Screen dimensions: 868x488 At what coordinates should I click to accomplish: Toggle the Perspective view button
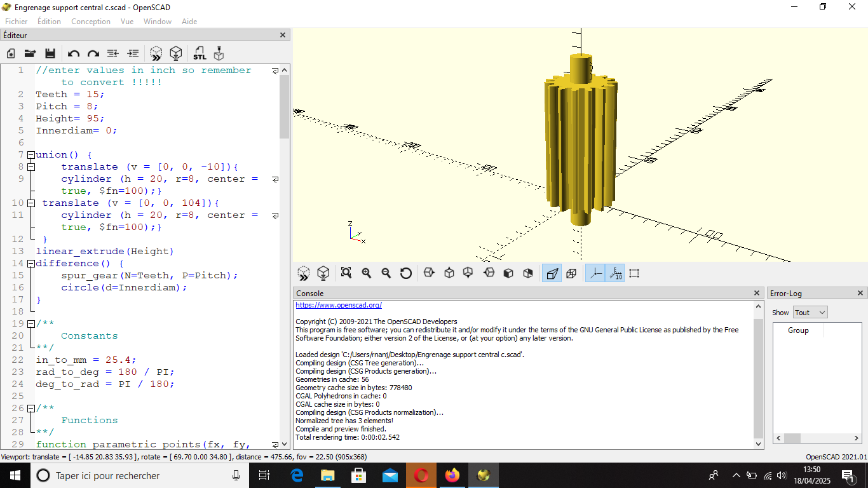point(552,273)
